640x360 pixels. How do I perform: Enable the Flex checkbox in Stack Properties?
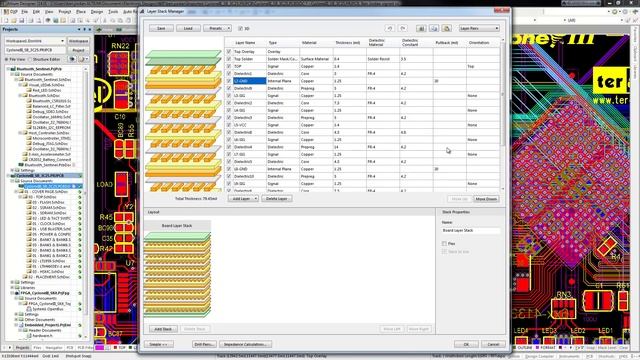point(444,244)
